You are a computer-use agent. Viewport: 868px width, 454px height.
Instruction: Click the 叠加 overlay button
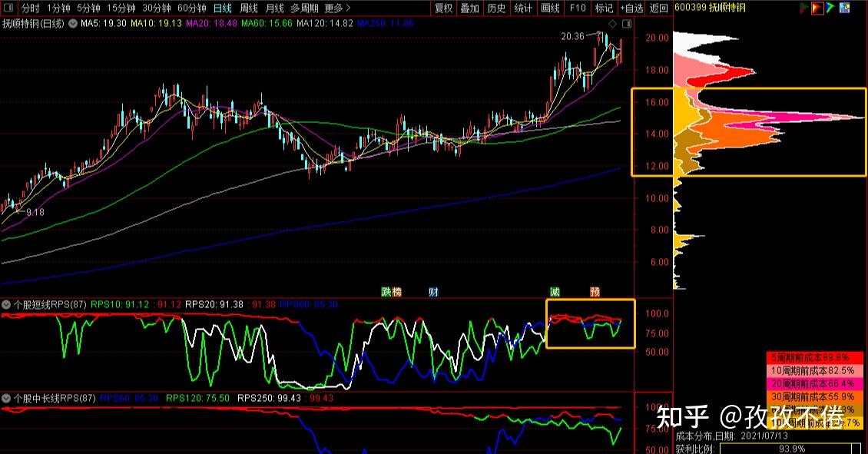click(x=470, y=8)
